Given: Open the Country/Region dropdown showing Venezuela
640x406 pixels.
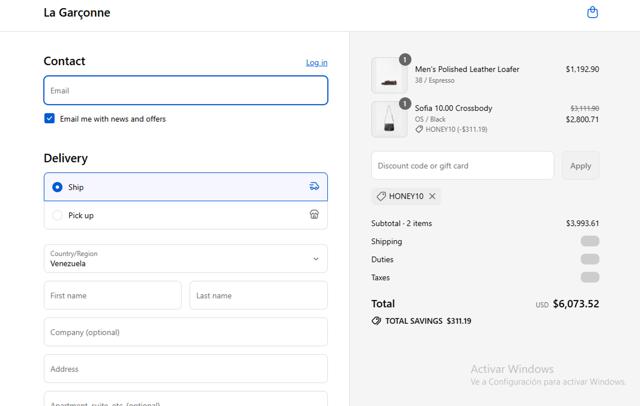Looking at the screenshot, I should point(186,259).
